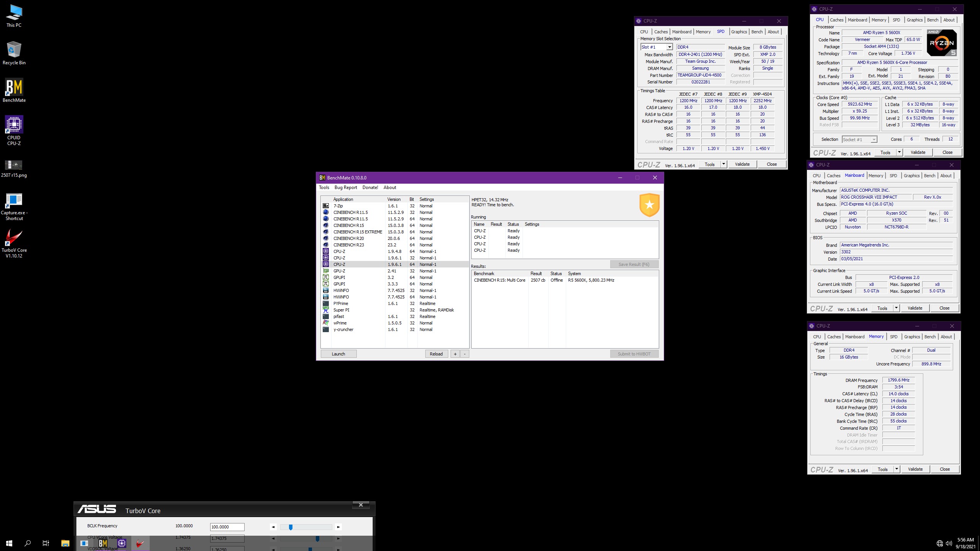Open Task View on taskbar
Viewport: 980px width, 551px height.
(46, 543)
